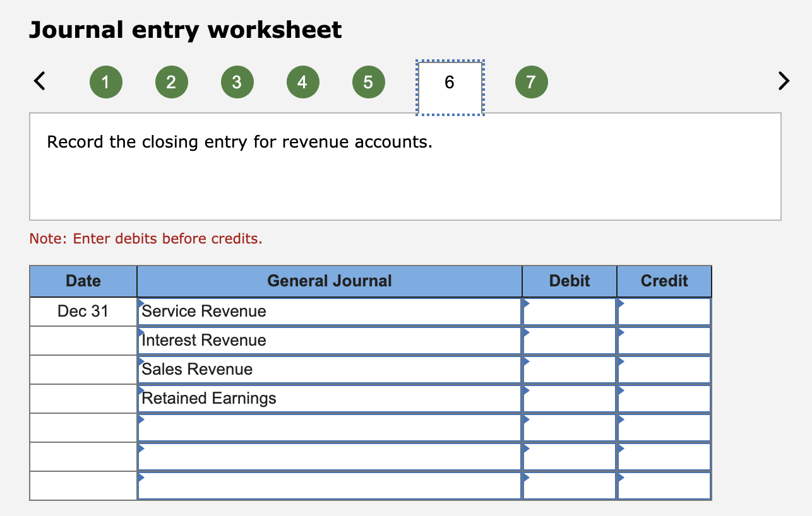The image size is (812, 516).
Task: Open the Service Revenue account dropdown
Action: (x=330, y=312)
